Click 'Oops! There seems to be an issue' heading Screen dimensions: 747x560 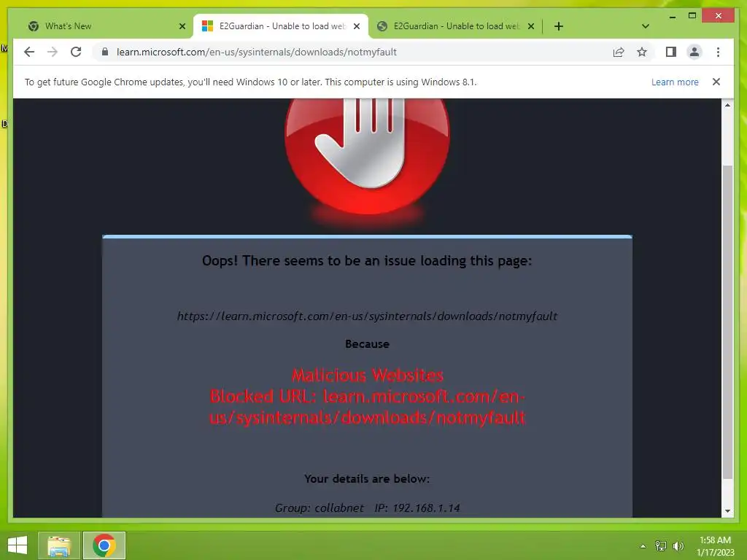367,261
